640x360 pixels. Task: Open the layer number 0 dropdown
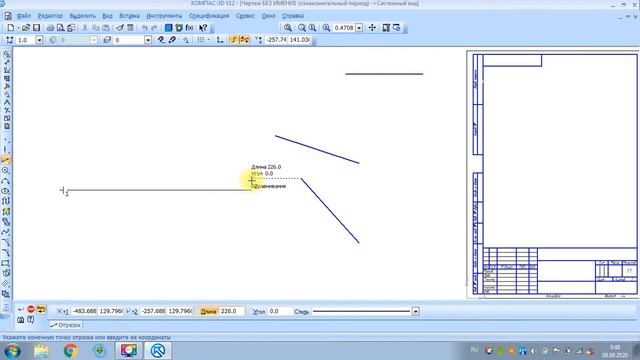[148, 40]
